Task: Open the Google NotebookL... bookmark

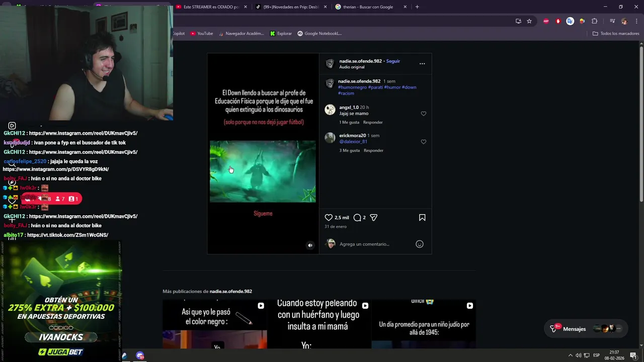Action: click(x=319, y=34)
